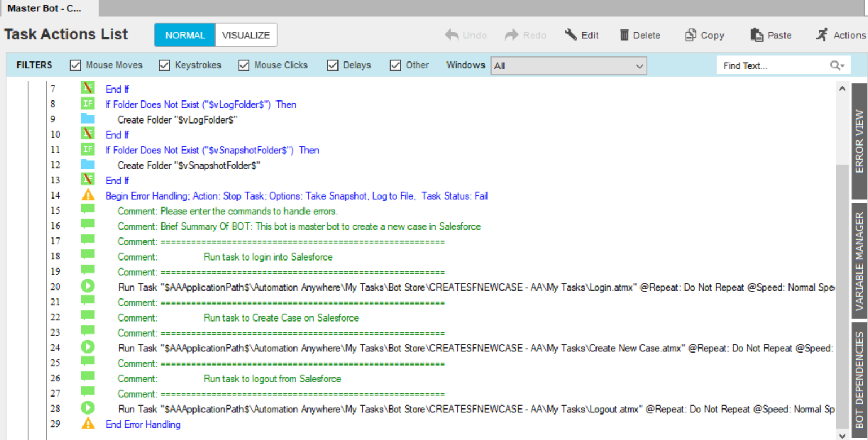Click the Paste clipboard icon

pos(756,35)
